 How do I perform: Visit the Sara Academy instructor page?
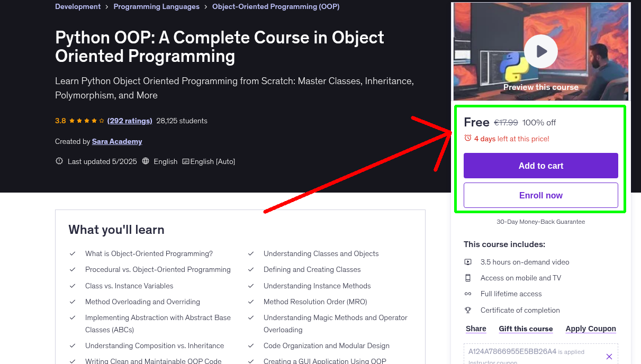(x=116, y=141)
